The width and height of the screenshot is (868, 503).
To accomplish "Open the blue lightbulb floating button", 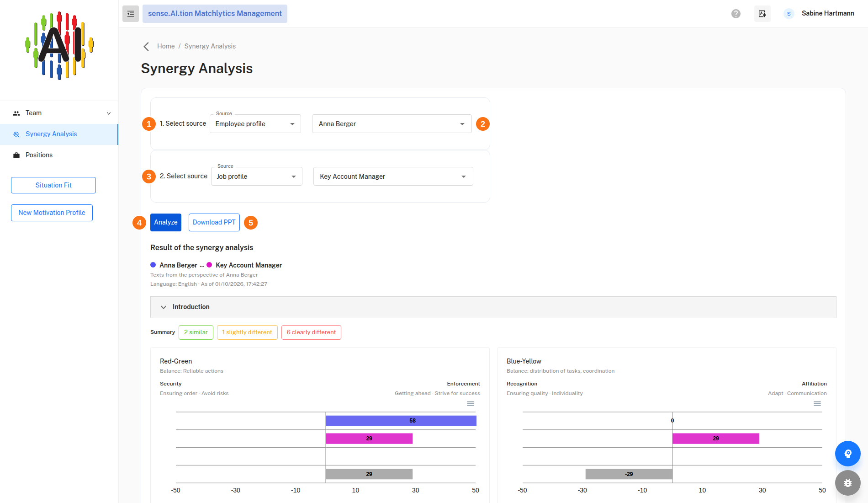I will (848, 454).
